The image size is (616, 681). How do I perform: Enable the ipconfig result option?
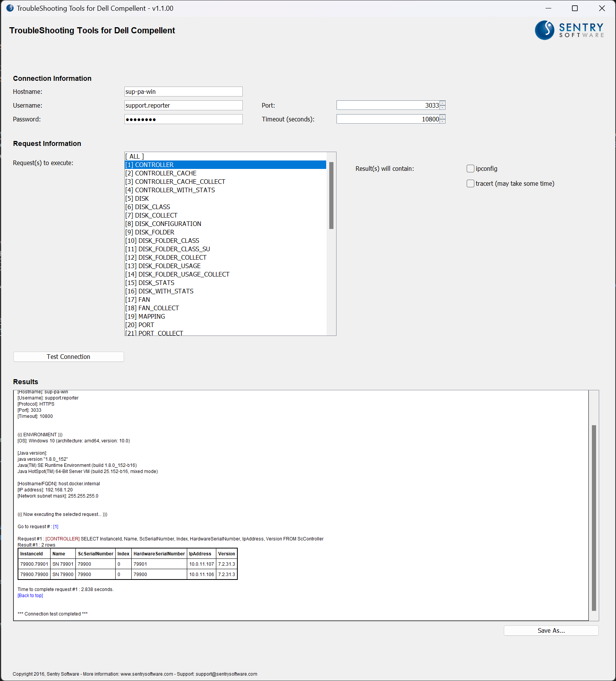(x=470, y=169)
